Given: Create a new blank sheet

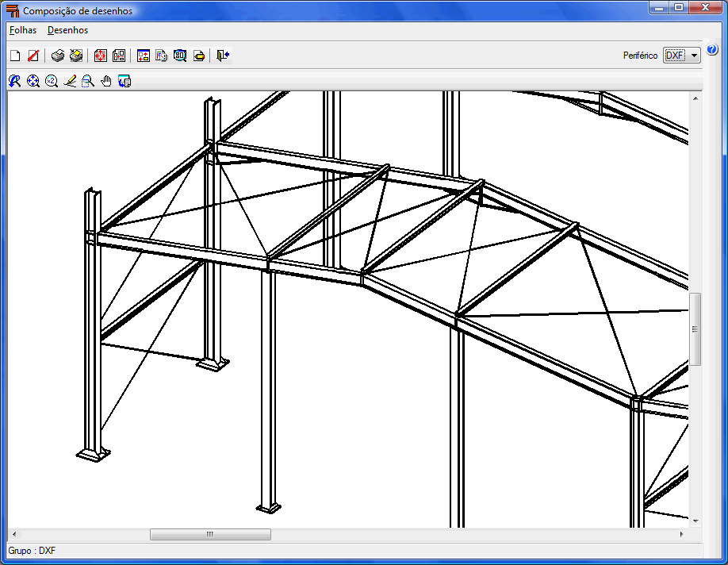Looking at the screenshot, I should [x=15, y=56].
